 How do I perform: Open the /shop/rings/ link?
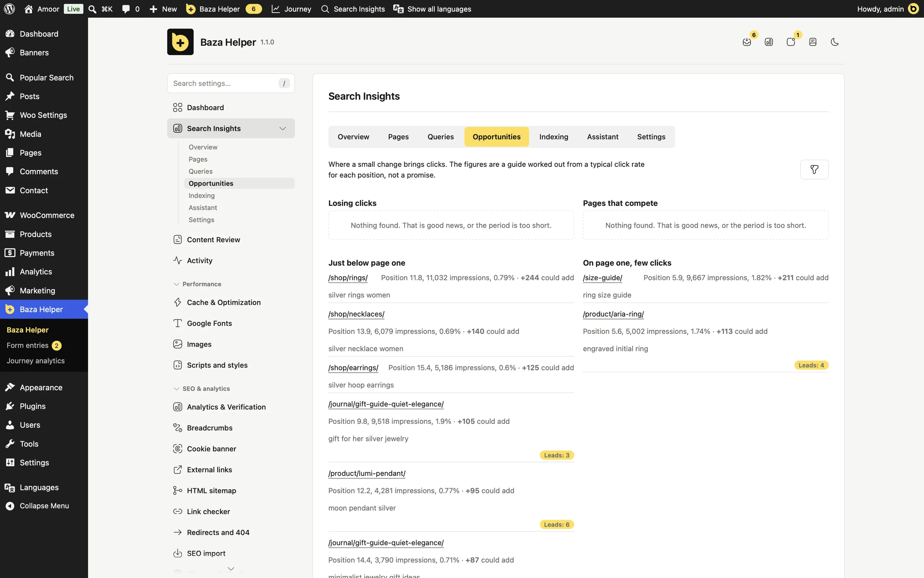point(348,277)
